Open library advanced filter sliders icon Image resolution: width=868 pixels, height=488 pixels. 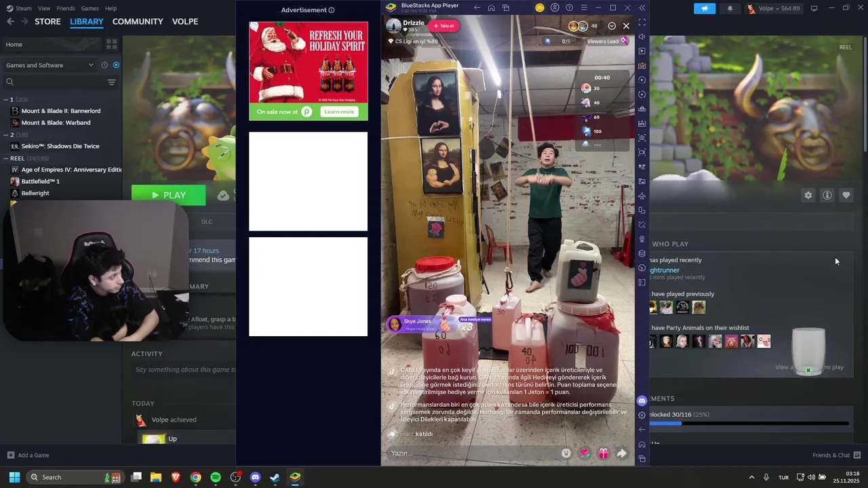(x=111, y=82)
